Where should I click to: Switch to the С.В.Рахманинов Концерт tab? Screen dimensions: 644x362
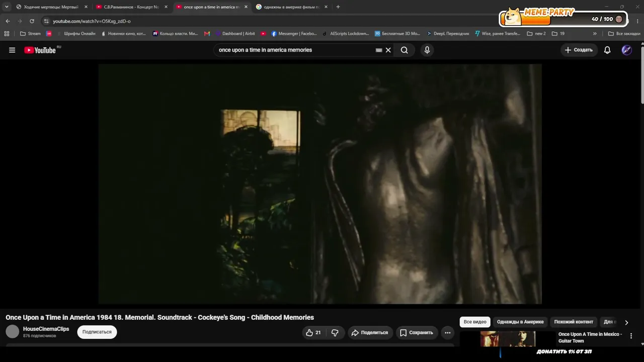coord(131,7)
